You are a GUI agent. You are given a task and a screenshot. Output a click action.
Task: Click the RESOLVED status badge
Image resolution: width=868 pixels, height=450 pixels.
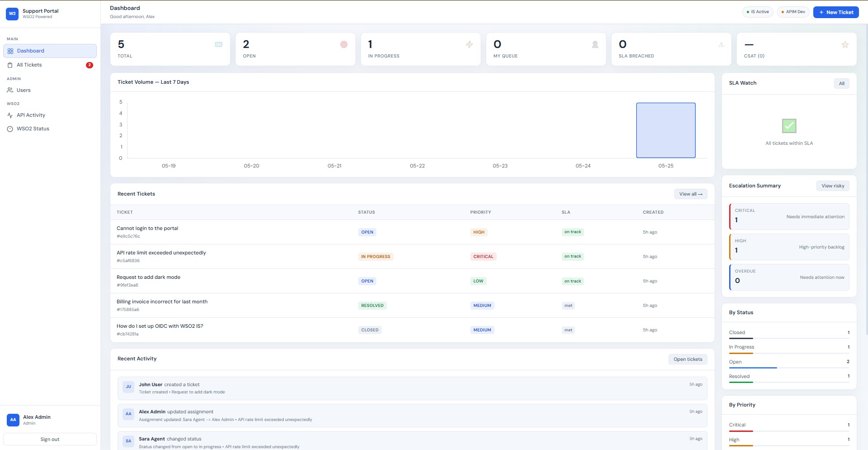pos(372,306)
